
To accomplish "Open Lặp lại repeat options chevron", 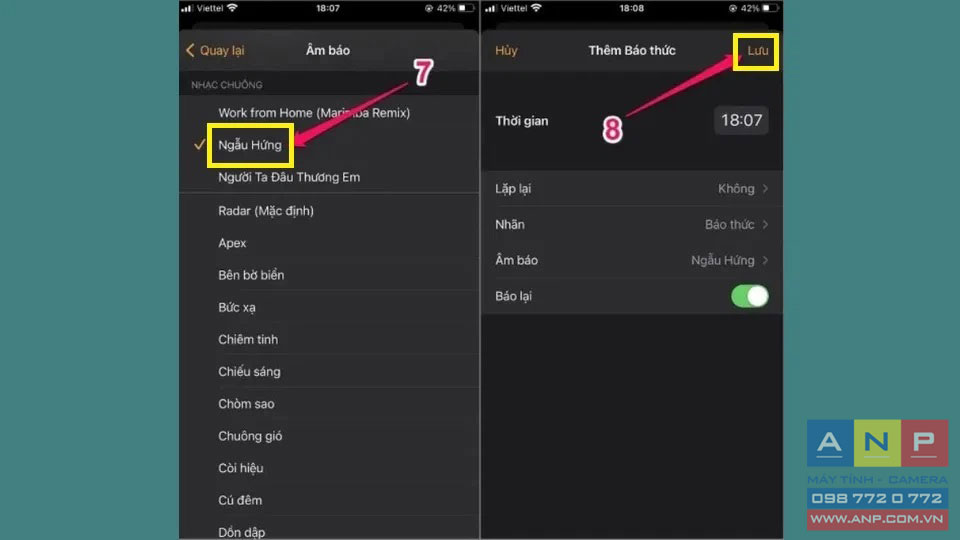I will pyautogui.click(x=765, y=189).
